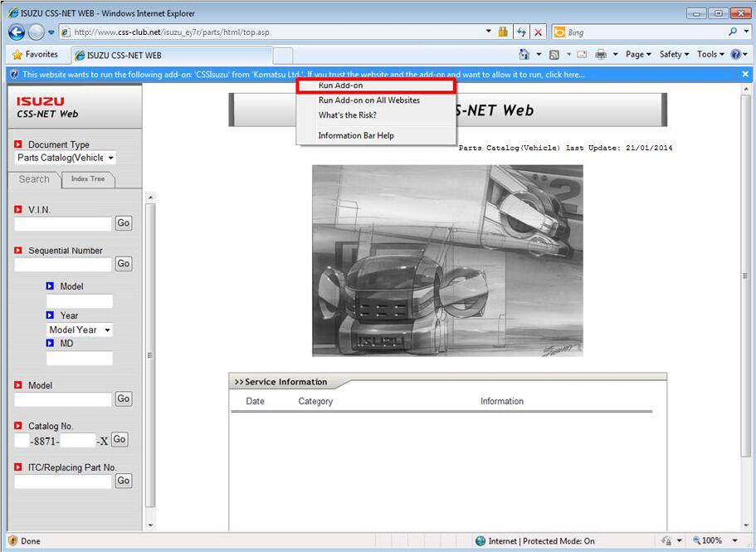Image resolution: width=756 pixels, height=552 pixels.
Task: Select What's the Risk? menu entry
Action: pyautogui.click(x=376, y=115)
